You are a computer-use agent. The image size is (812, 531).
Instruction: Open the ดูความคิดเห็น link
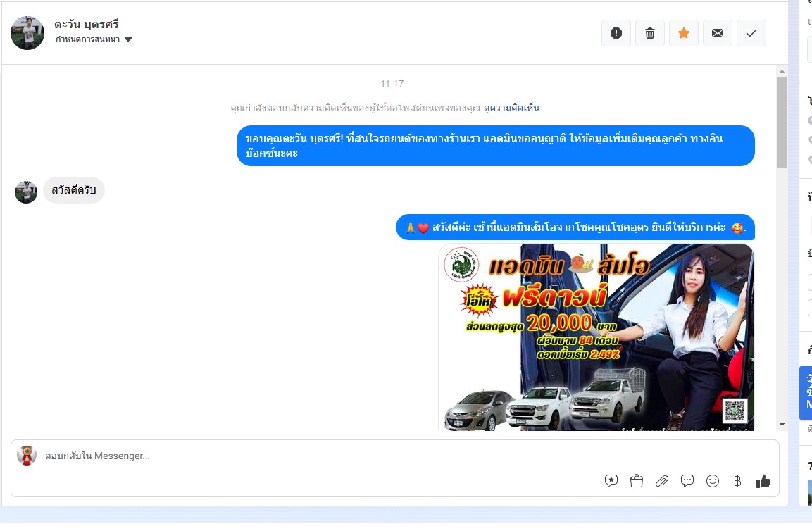[x=511, y=108]
